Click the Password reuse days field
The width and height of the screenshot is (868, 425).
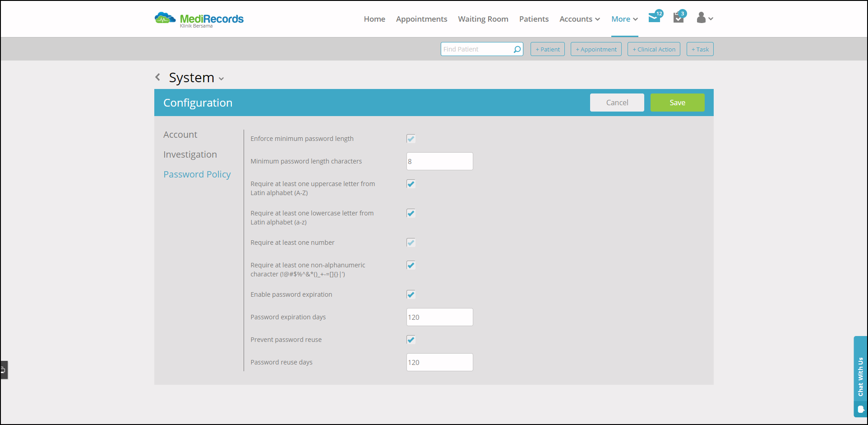pos(439,362)
